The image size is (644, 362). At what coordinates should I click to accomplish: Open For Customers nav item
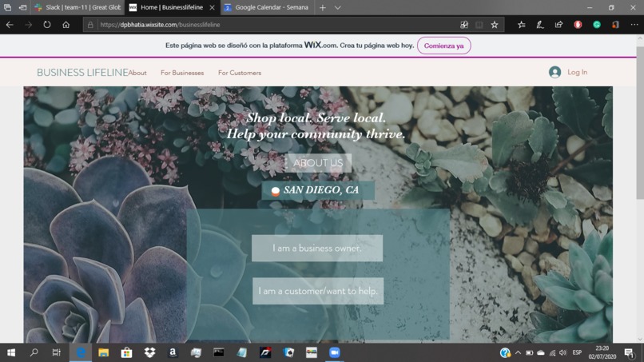tap(240, 73)
